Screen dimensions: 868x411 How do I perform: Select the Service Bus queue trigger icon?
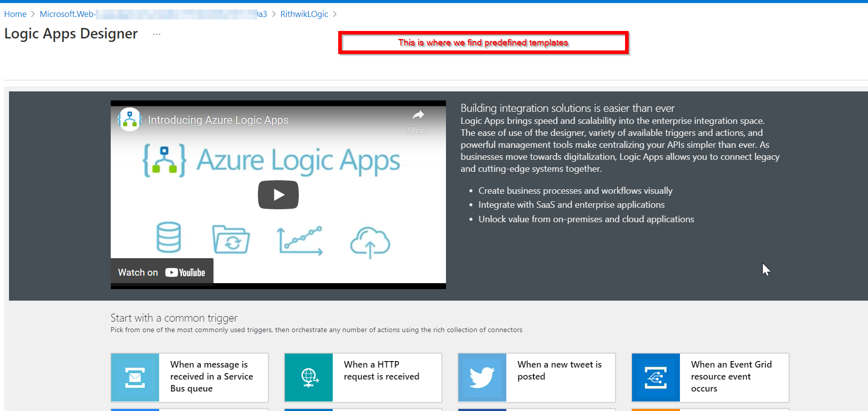tap(135, 378)
